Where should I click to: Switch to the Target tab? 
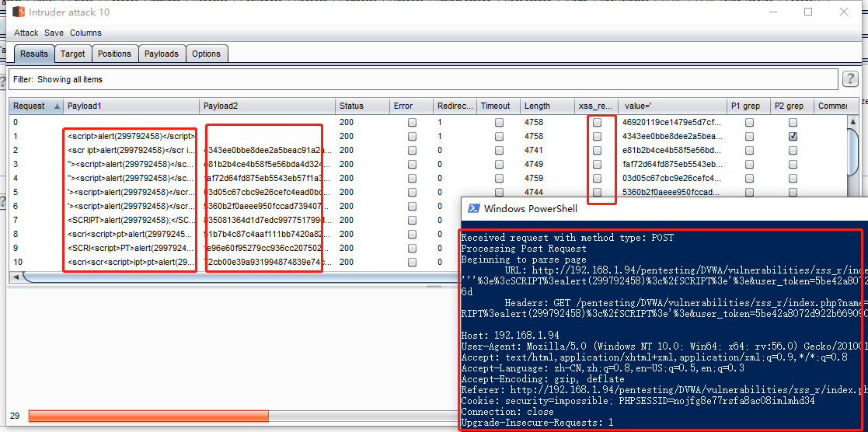click(x=73, y=54)
